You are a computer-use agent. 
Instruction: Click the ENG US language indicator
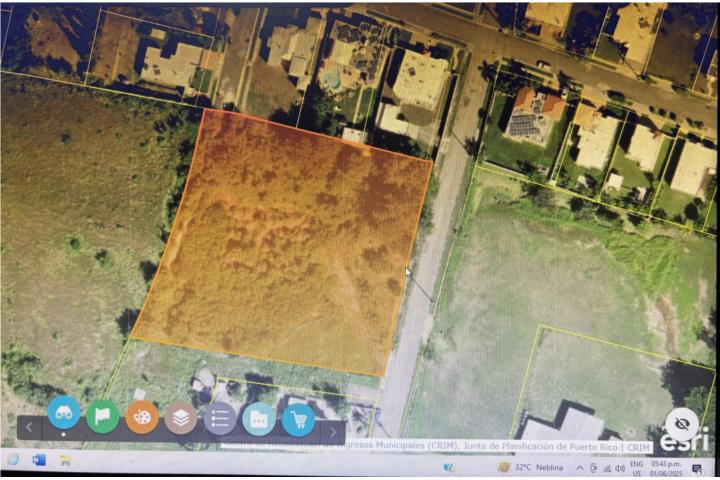pos(636,468)
